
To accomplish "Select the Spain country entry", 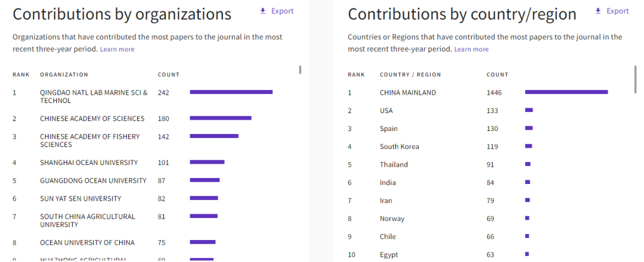I will (389, 129).
